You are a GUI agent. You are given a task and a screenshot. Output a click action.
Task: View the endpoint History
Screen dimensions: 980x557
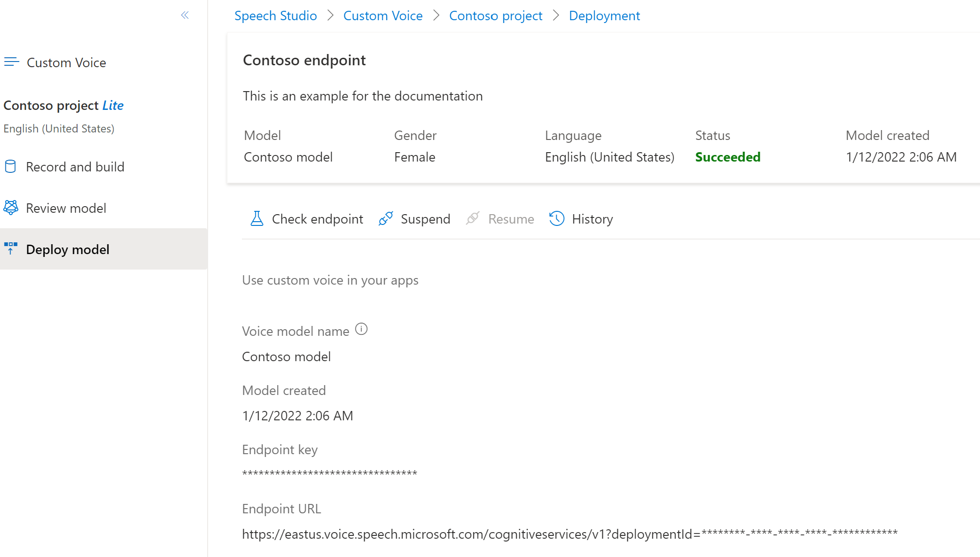592,219
